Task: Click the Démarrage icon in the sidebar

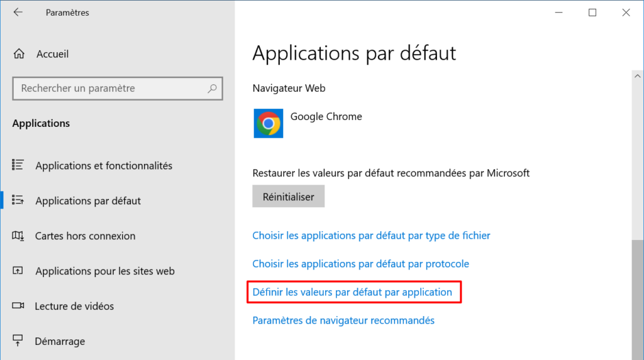Action: click(x=18, y=341)
